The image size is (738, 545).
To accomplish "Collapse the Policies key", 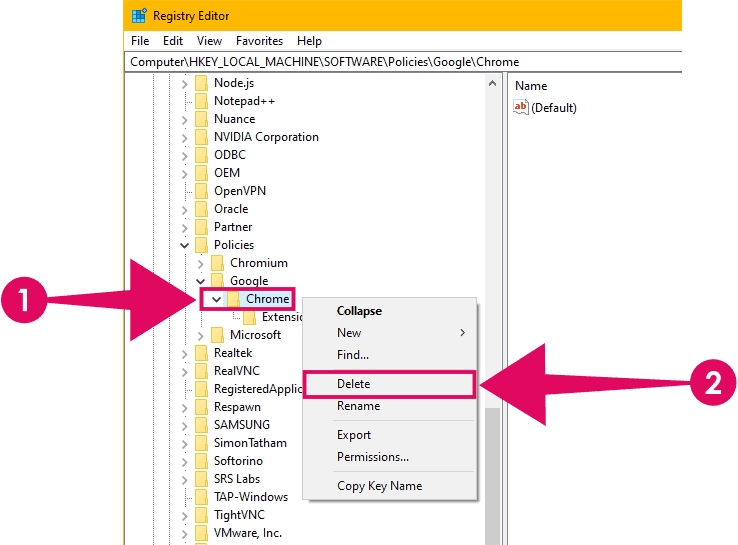I will (184, 245).
